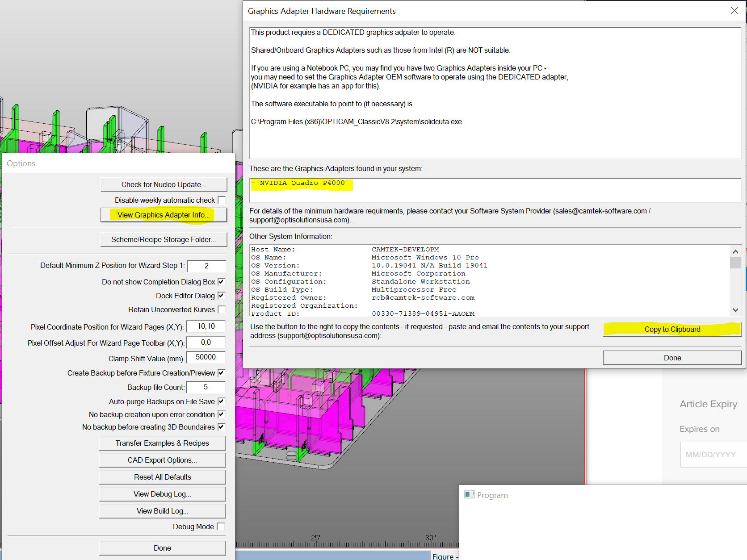Open Scheme/Recipe Storage Folder

[x=164, y=239]
